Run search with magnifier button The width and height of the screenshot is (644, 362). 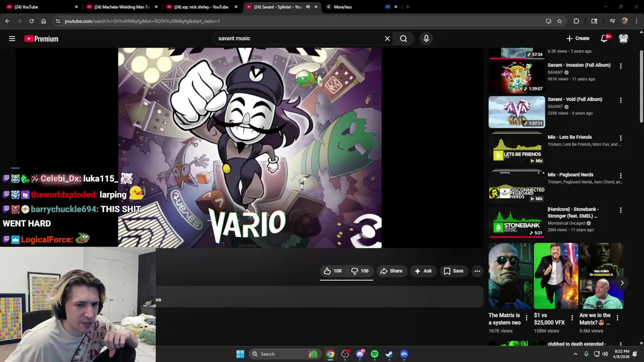pyautogui.click(x=404, y=39)
